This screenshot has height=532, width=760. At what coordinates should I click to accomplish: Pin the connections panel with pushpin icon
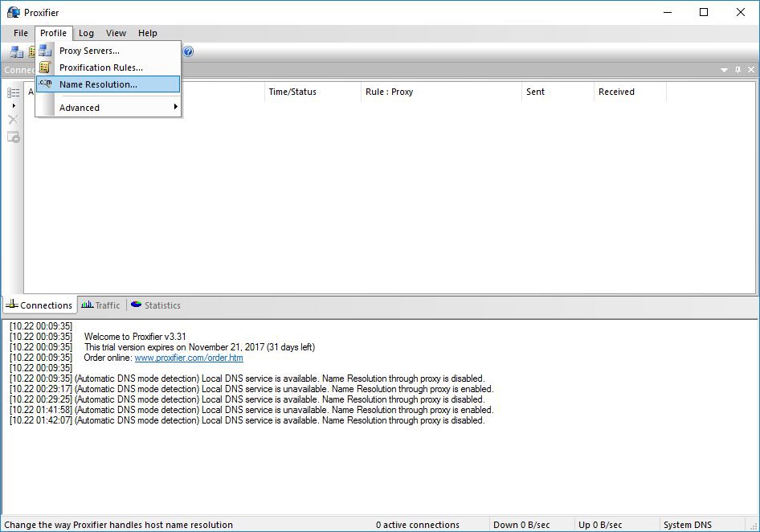pos(738,70)
